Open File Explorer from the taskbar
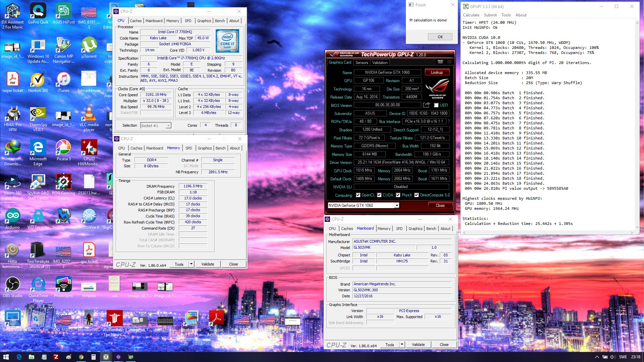 (x=32, y=357)
